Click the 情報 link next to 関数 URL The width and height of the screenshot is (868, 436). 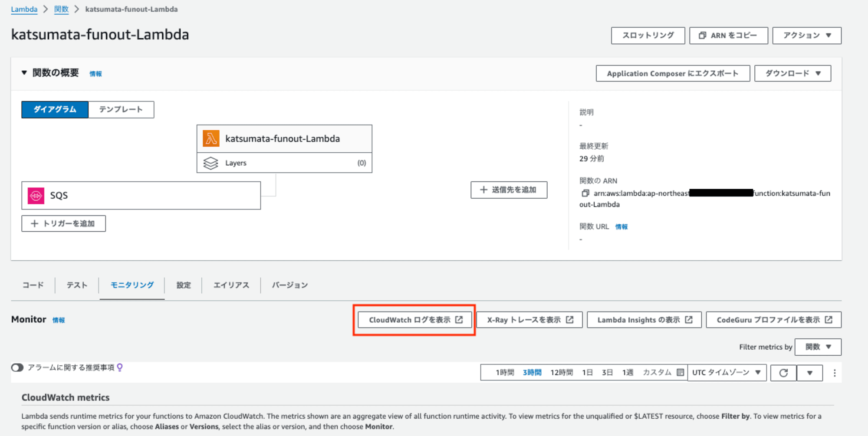621,226
